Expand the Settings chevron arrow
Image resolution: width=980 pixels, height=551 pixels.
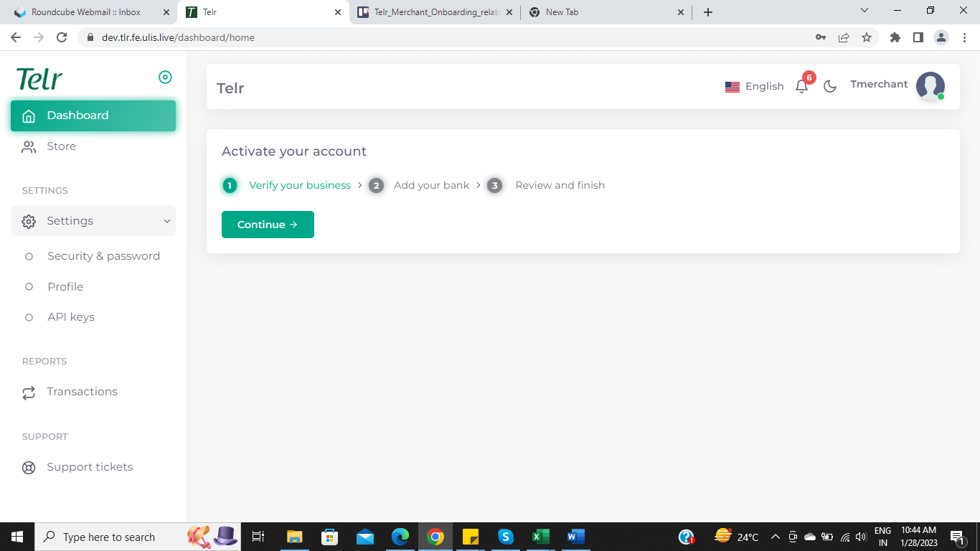(x=166, y=221)
